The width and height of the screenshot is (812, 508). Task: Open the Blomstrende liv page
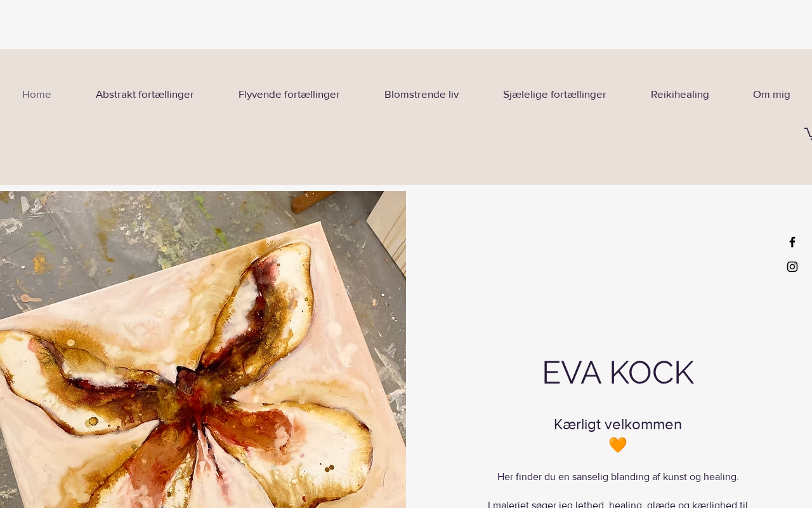[421, 95]
